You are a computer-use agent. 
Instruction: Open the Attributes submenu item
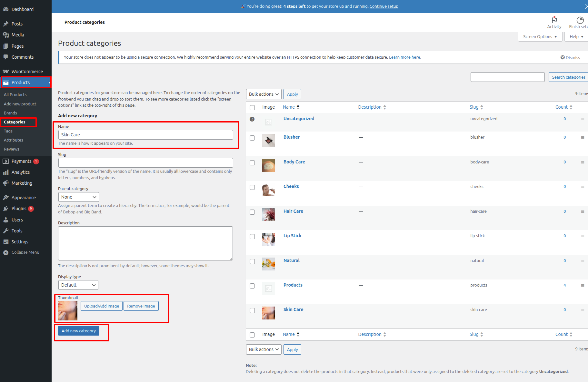coord(14,140)
